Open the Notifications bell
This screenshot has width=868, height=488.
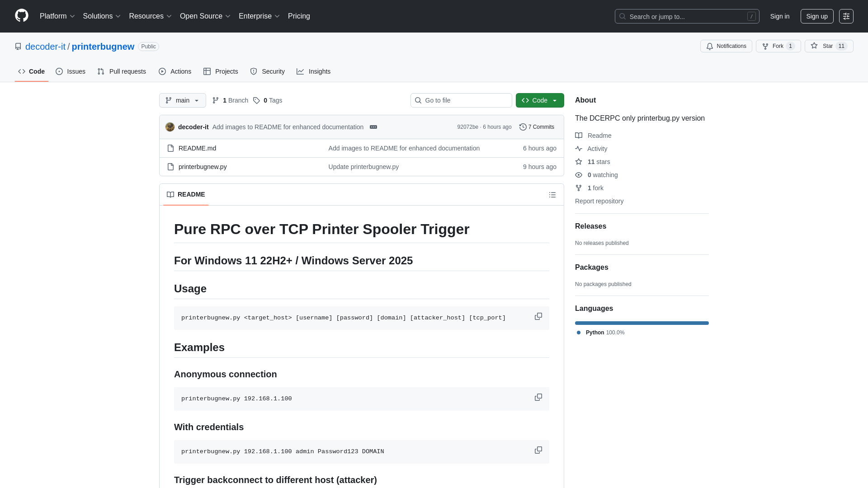(726, 46)
